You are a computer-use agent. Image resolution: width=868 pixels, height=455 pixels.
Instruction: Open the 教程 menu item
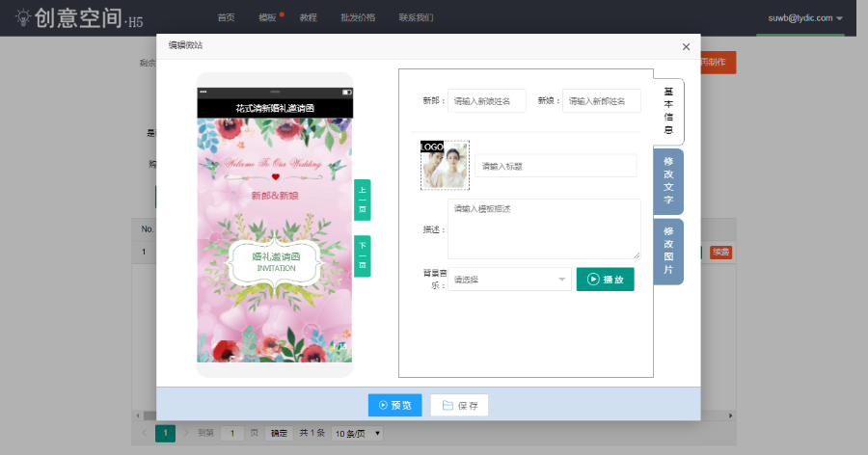(x=309, y=17)
